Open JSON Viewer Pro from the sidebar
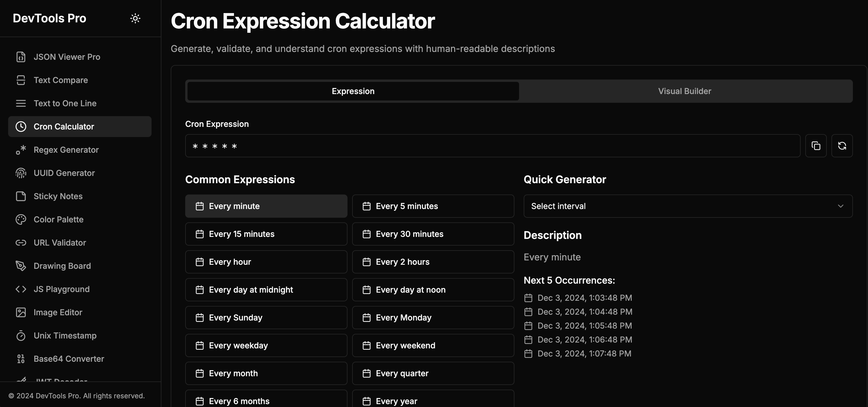The image size is (868, 407). [x=67, y=57]
